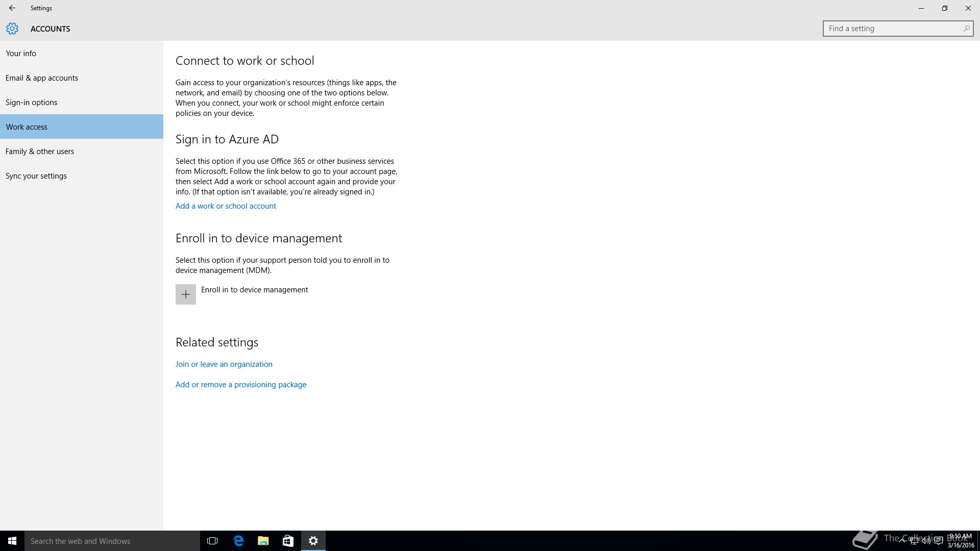Click the volume icon in system tray
The height and width of the screenshot is (551, 980).
click(x=926, y=541)
